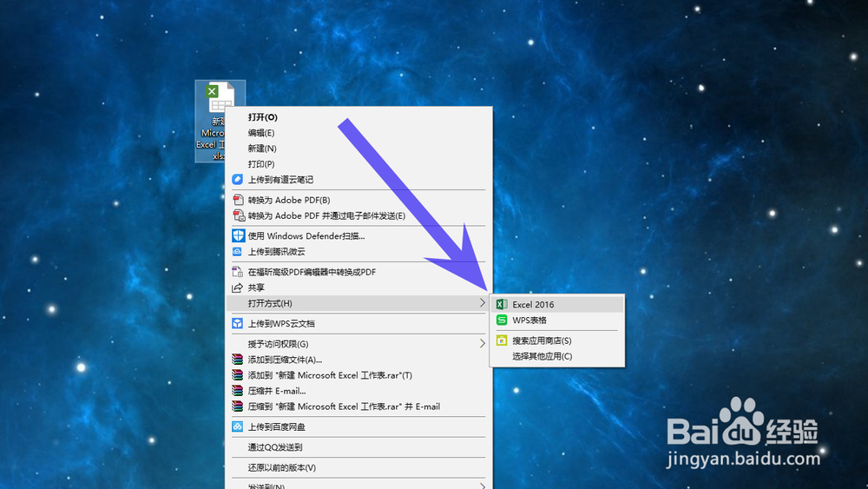Click the Baidu Netdisk icon

[238, 426]
